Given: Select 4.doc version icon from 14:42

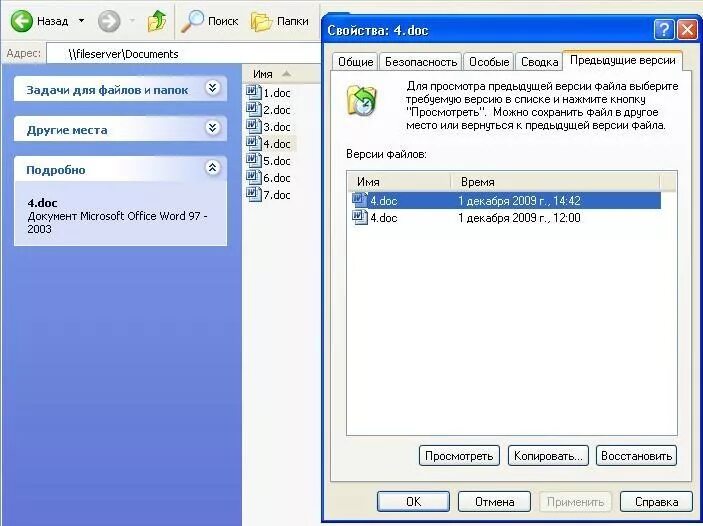Looking at the screenshot, I should click(360, 200).
